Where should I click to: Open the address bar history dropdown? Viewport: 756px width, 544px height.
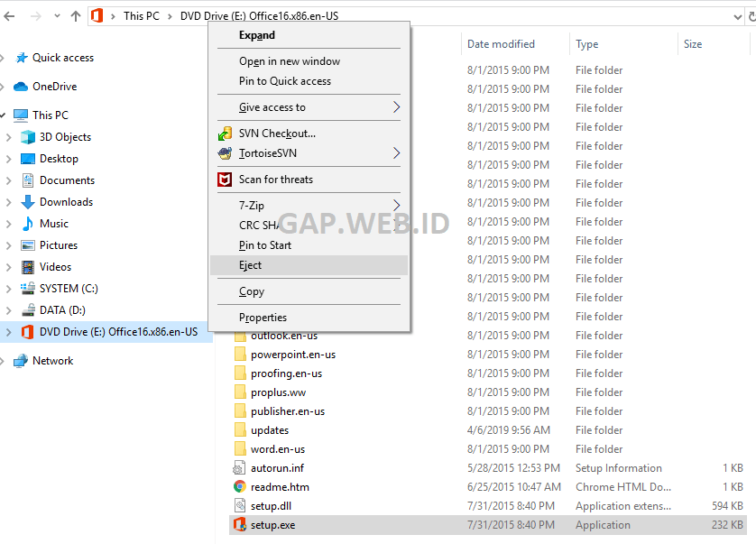coord(737,17)
